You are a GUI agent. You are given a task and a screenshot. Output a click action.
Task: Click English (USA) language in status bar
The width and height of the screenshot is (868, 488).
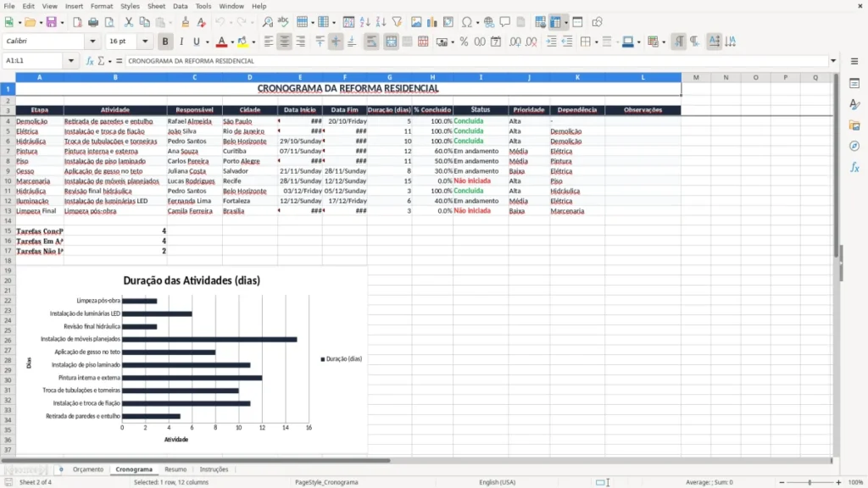tap(497, 482)
